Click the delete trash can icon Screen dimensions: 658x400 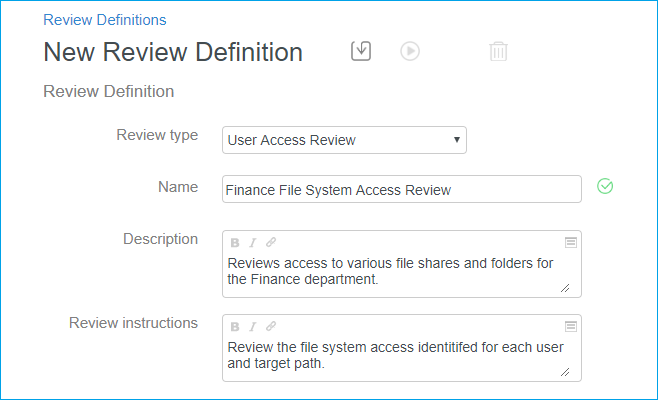(498, 52)
